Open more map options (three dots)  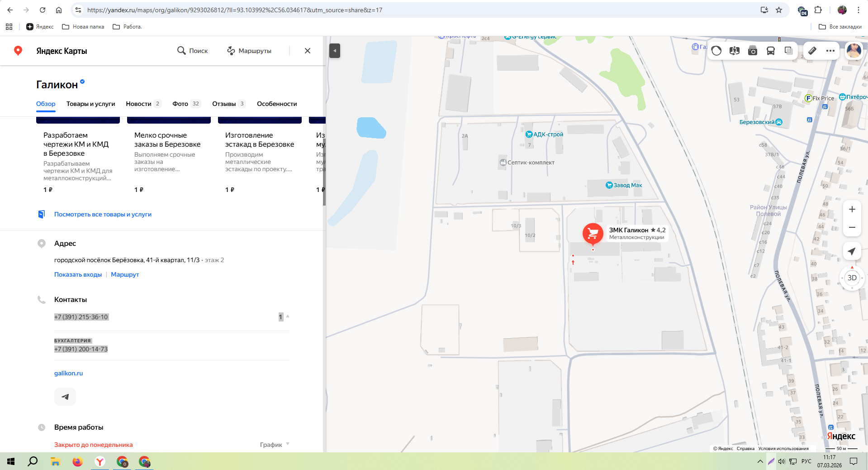pos(830,51)
